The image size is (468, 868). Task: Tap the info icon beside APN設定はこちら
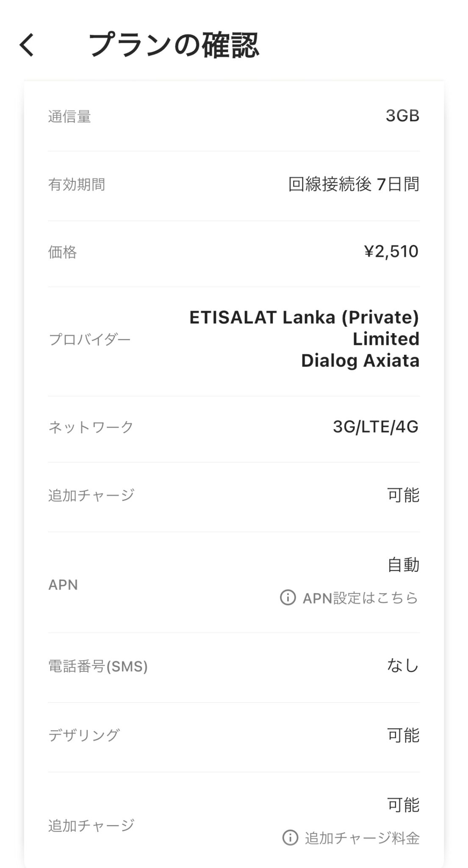(x=288, y=598)
